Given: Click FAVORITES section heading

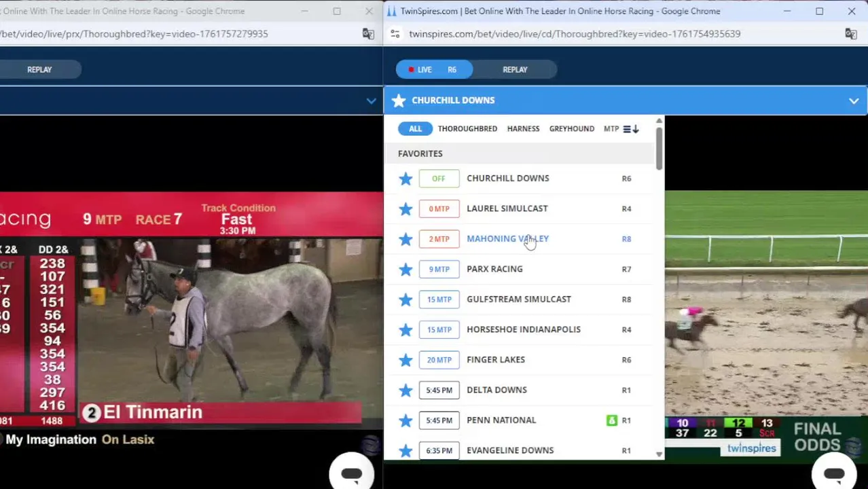Looking at the screenshot, I should point(420,153).
